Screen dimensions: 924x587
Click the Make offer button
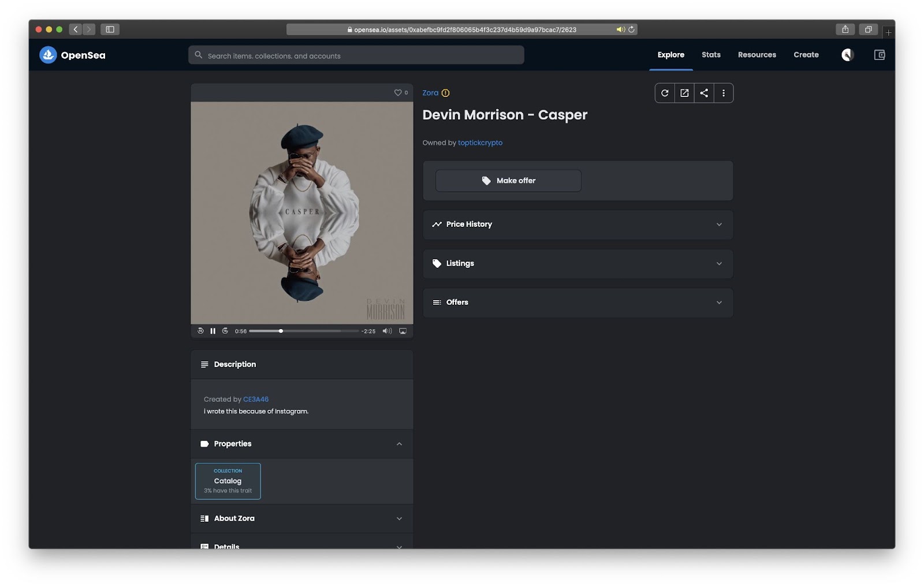point(508,181)
